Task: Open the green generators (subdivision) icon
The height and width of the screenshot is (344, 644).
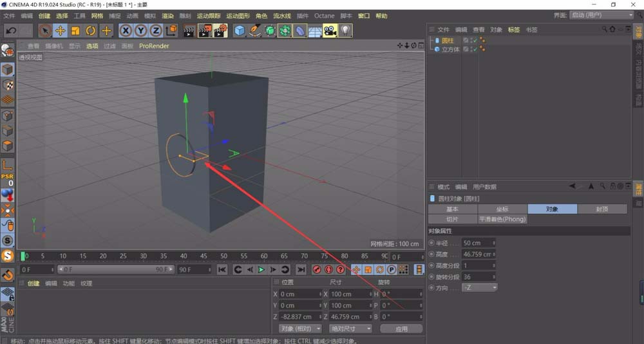Action: tap(270, 31)
